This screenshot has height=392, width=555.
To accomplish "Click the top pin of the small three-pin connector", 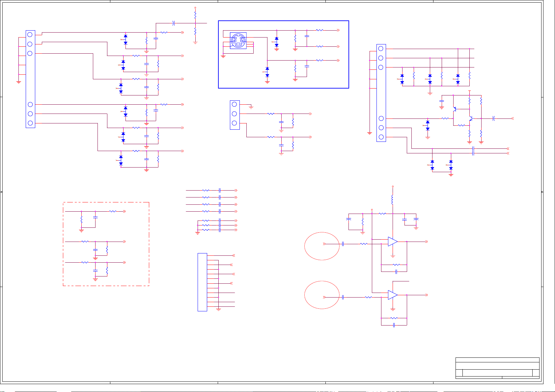I will tap(235, 104).
